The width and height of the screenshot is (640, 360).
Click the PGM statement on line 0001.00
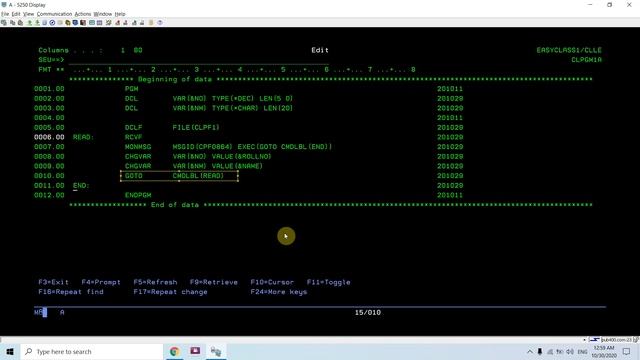[131, 89]
